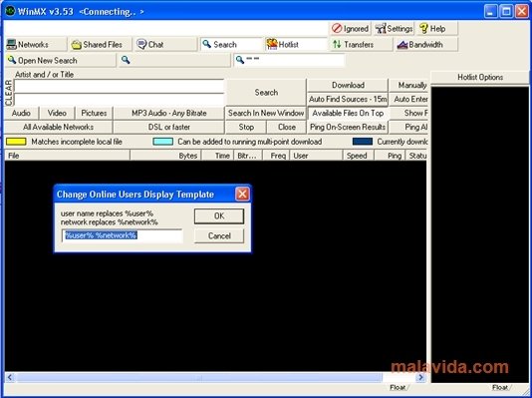The width and height of the screenshot is (532, 398).
Task: Maximize the WinMX window
Action: (506, 12)
